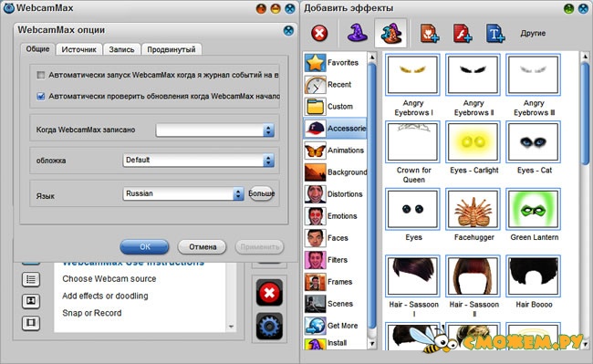The height and width of the screenshot is (364, 593).
Task: Select the Facehugger effect thumbnail
Action: (x=473, y=209)
